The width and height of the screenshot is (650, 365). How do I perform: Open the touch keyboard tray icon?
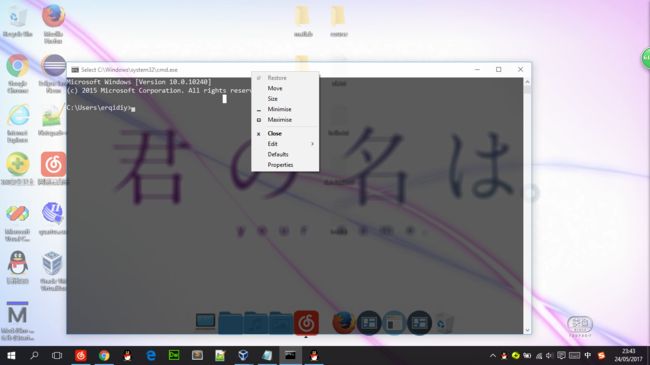[575, 355]
